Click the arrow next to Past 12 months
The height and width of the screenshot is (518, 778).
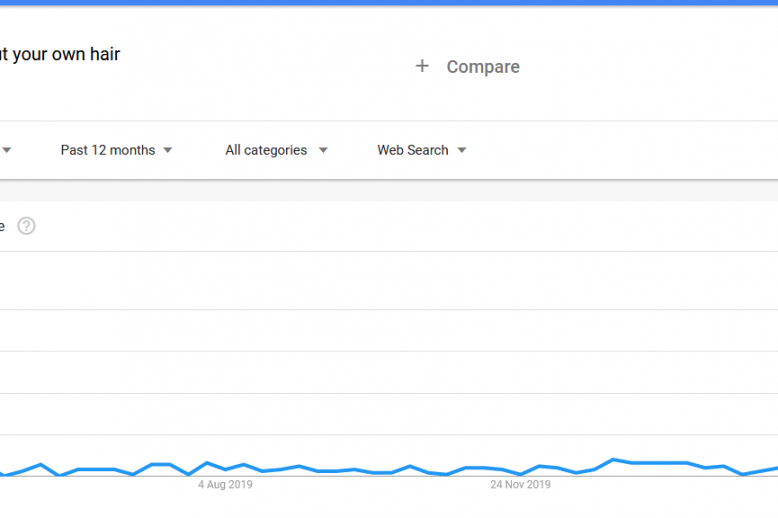tap(167, 151)
